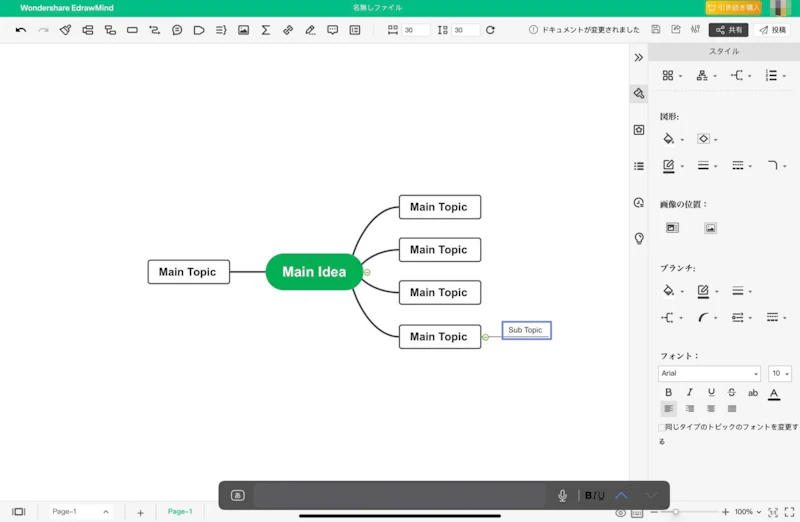Enable same-type topic font change checkbox
The image size is (800, 522).
click(x=662, y=427)
